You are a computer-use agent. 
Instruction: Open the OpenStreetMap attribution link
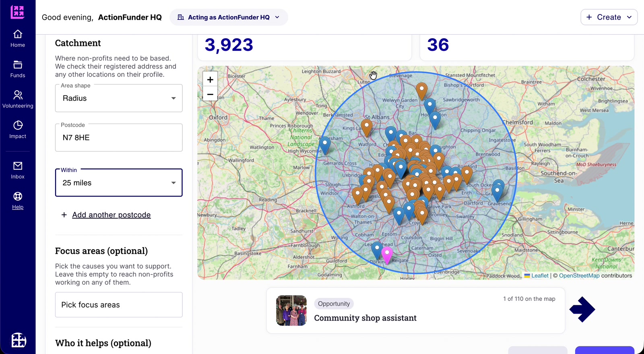[579, 275]
